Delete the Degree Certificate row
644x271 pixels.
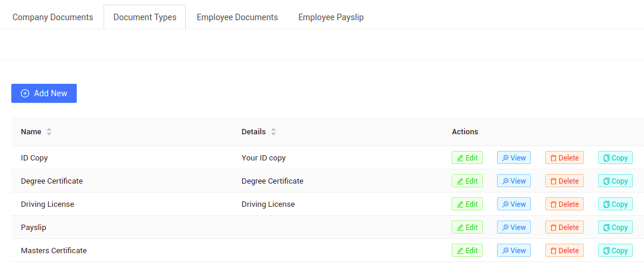tap(564, 181)
